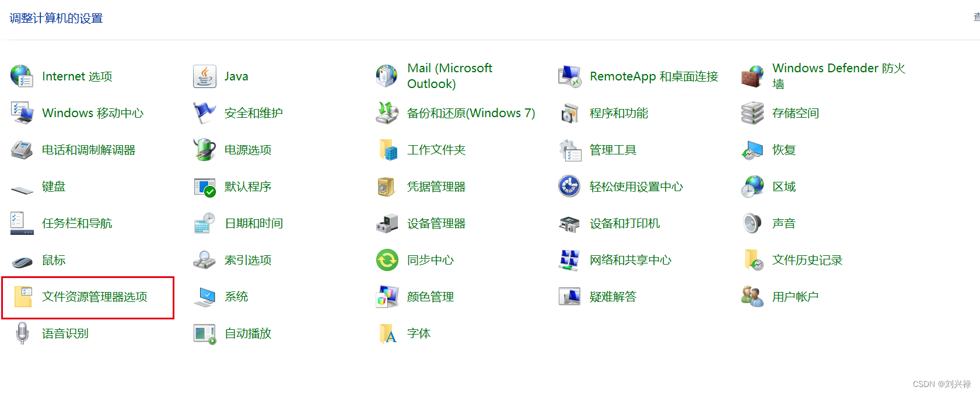
Task: Click the 日期和时间 link text
Action: (x=254, y=223)
